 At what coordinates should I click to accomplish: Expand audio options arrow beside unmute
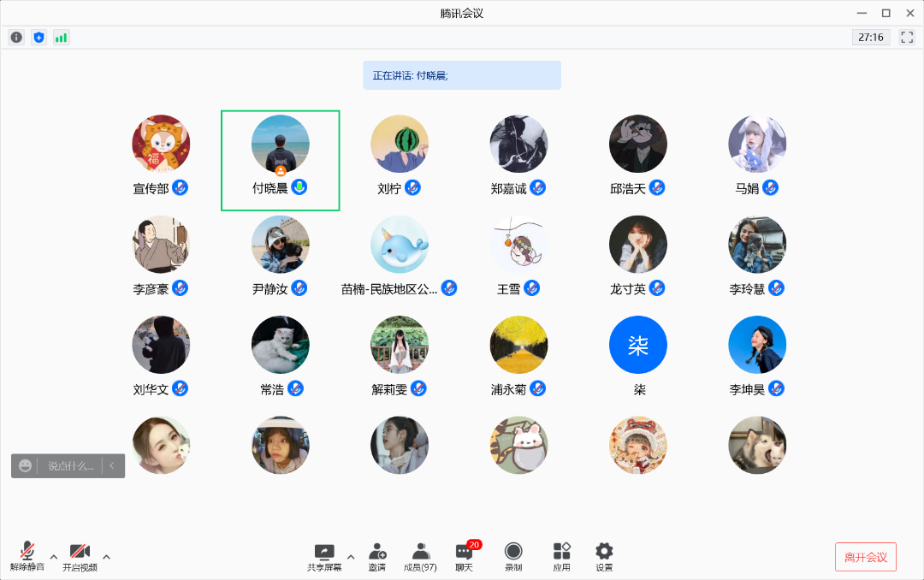click(x=54, y=557)
